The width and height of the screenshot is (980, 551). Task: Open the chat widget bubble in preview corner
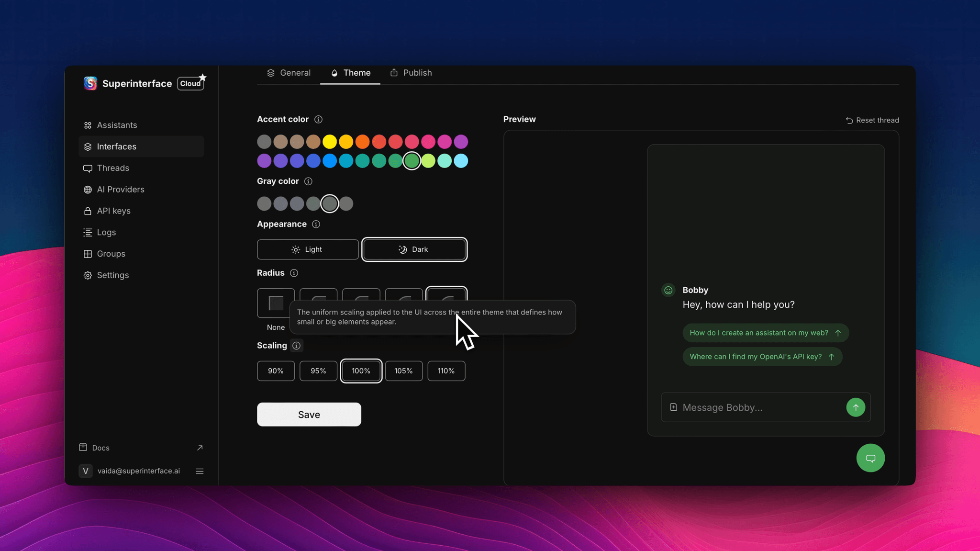point(871,458)
